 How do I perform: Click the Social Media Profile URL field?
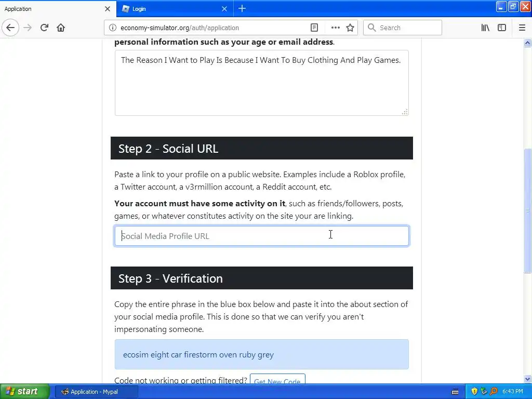262,236
